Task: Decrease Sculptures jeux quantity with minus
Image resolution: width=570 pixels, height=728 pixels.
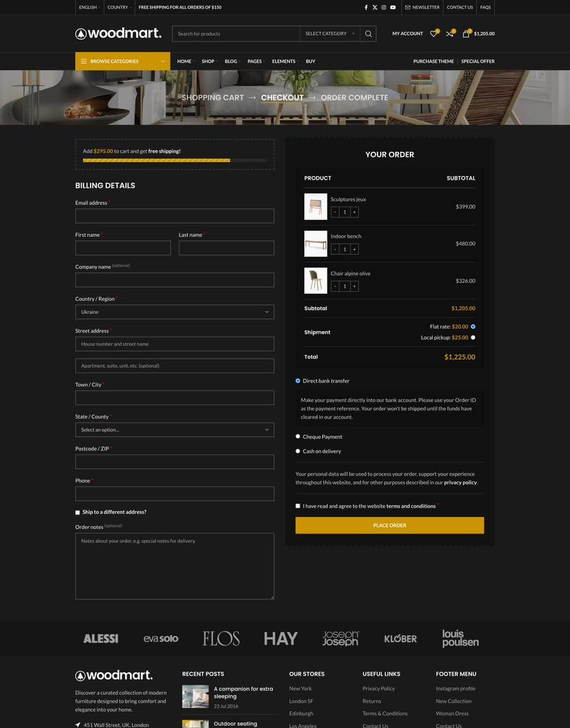Action: coord(335,212)
